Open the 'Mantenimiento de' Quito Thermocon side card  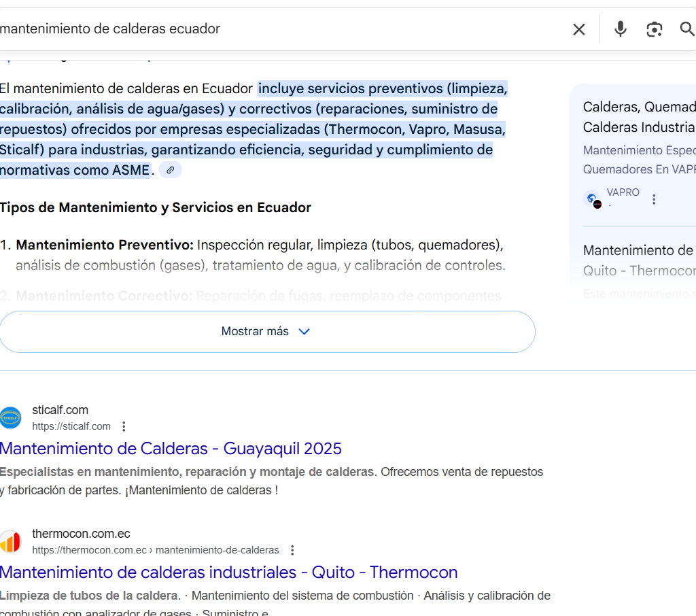coord(639,260)
